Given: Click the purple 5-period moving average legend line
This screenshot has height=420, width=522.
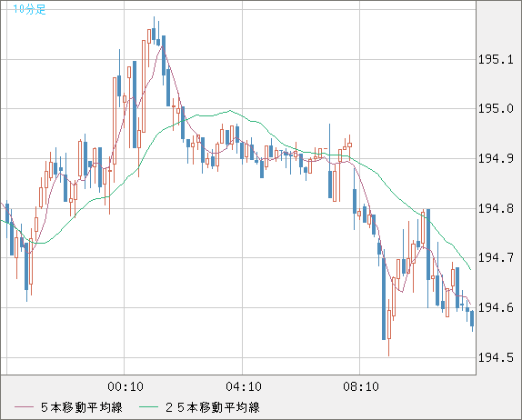Looking at the screenshot, I should (x=24, y=407).
